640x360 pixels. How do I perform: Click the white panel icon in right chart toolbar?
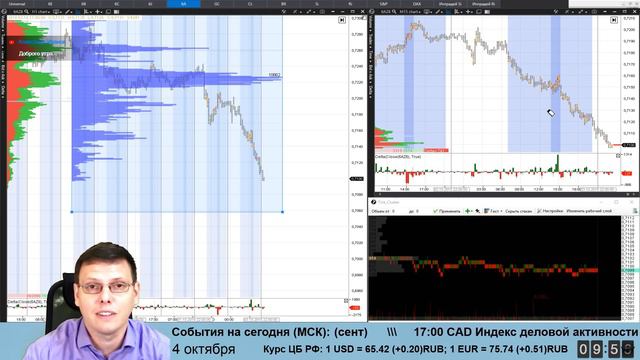[x=487, y=11]
